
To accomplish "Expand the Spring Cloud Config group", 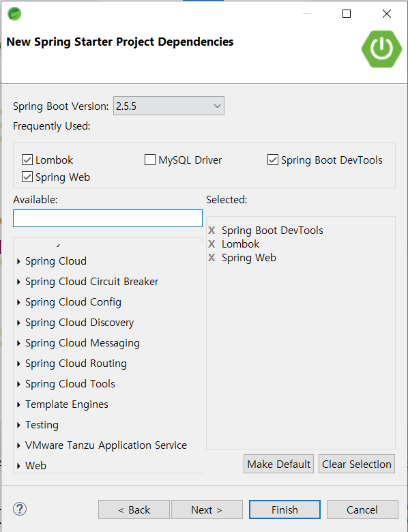I will pos(18,302).
